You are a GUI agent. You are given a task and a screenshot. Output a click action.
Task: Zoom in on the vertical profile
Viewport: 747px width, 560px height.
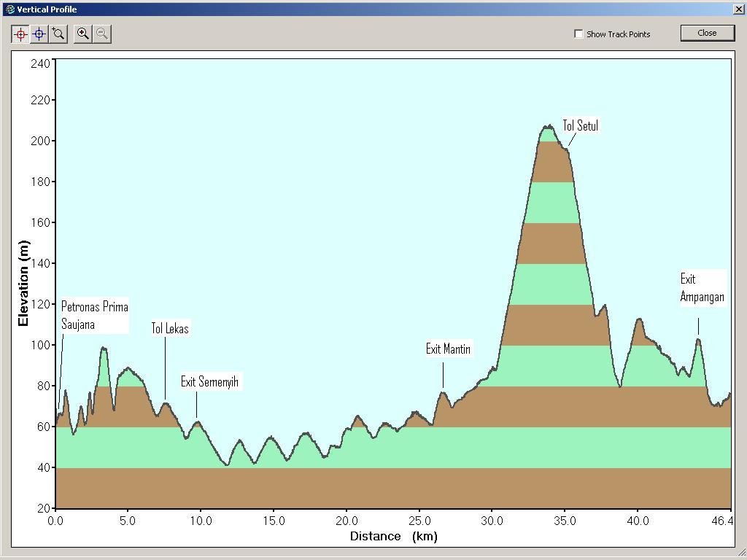point(83,34)
